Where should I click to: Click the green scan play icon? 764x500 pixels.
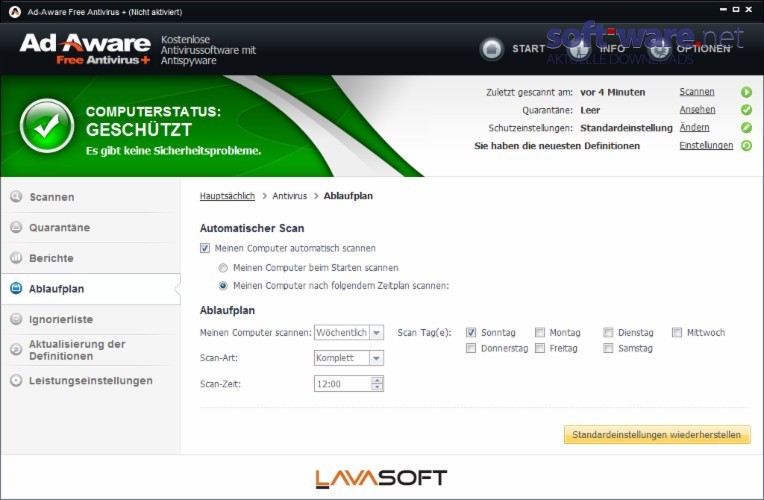[x=746, y=92]
